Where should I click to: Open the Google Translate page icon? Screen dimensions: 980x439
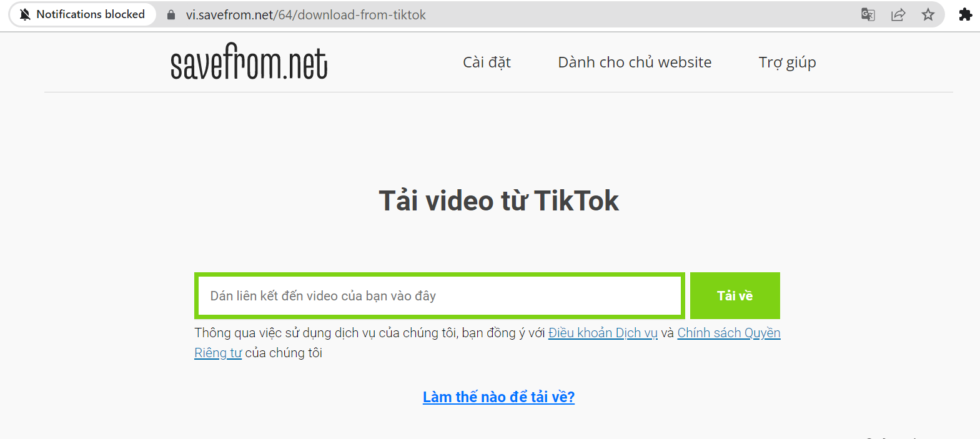click(868, 14)
